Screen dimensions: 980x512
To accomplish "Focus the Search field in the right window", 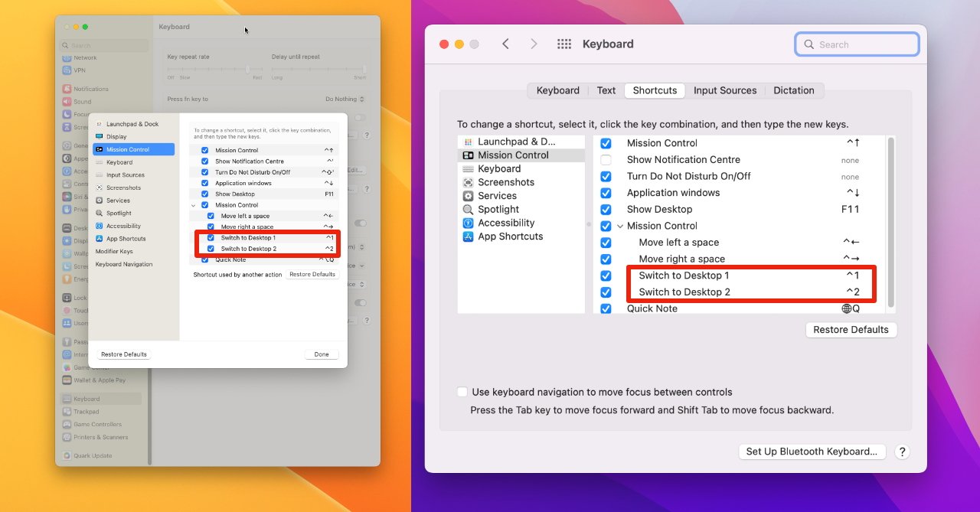I will 857,44.
